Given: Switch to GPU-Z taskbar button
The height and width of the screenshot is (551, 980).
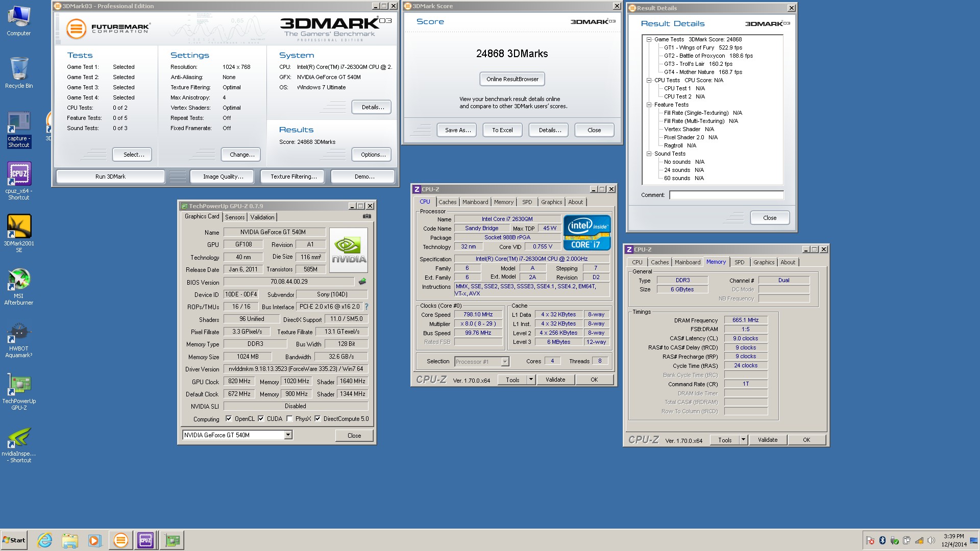Looking at the screenshot, I should (172, 540).
